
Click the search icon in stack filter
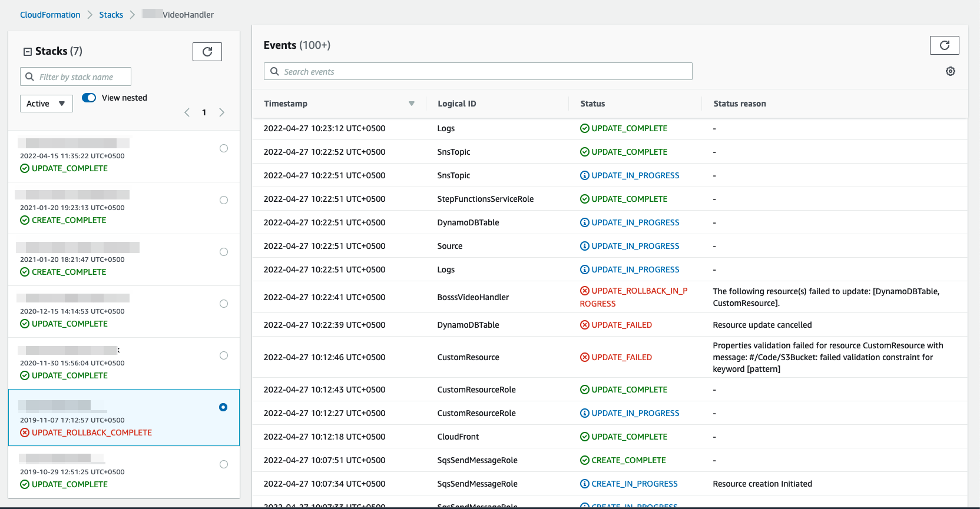[x=29, y=76]
